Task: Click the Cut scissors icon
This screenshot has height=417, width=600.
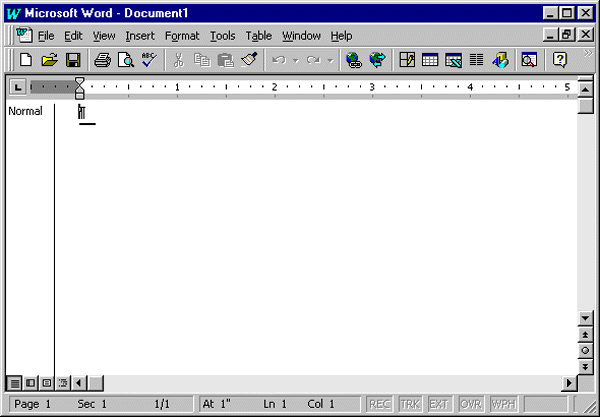Action: tap(179, 60)
